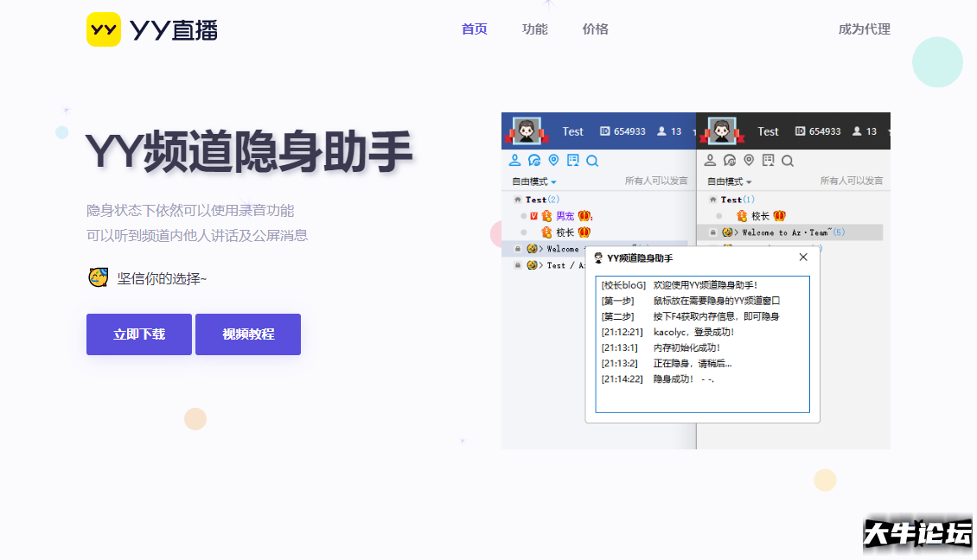Screen dimensions: 977x560
Task: Click the member count 13 in blue window header
Action: coord(669,131)
